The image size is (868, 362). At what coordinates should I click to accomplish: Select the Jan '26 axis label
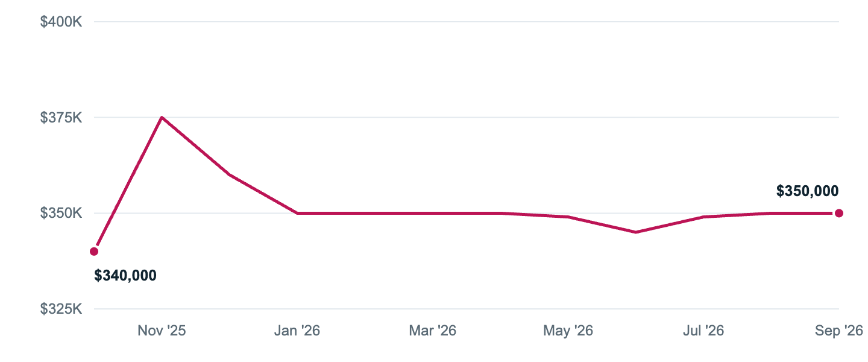click(297, 331)
